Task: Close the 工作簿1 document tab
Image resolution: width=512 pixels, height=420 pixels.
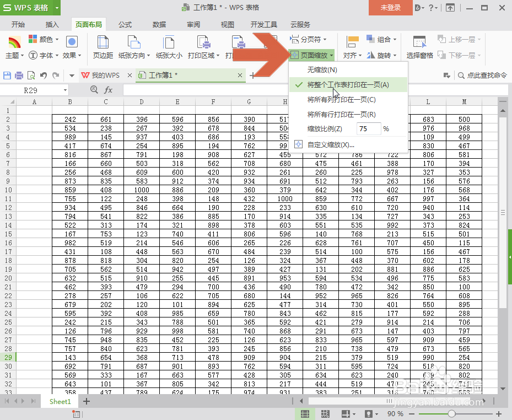Action: (240, 76)
